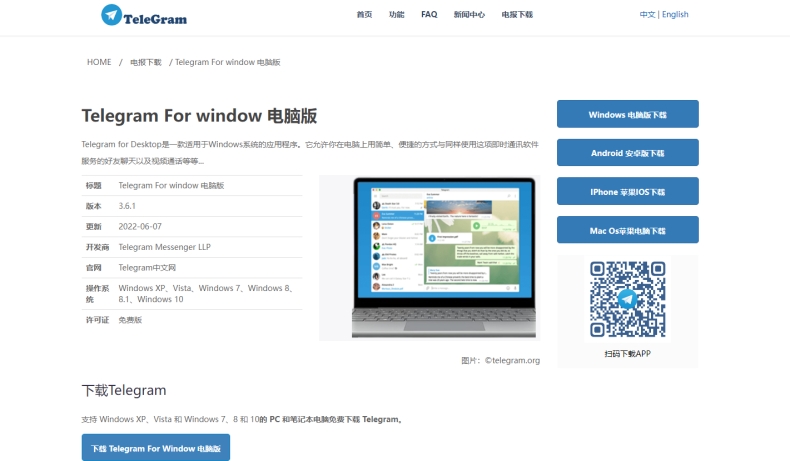790x461 pixels.
Task: Click the 扫码下载APP caption
Action: (x=627, y=354)
